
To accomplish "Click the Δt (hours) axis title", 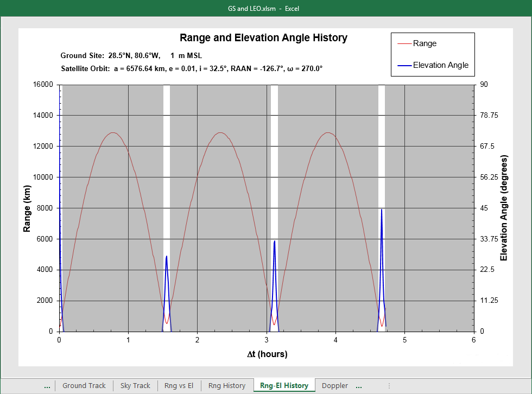I will click(x=266, y=354).
